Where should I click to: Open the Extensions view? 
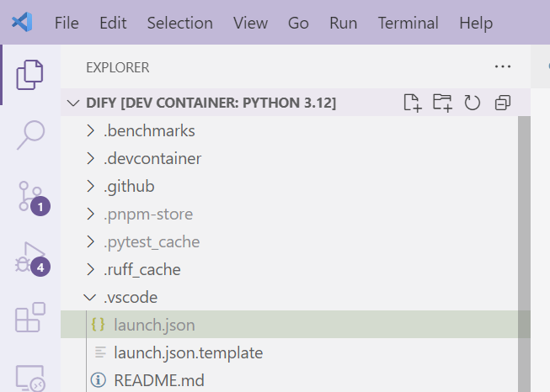click(30, 319)
